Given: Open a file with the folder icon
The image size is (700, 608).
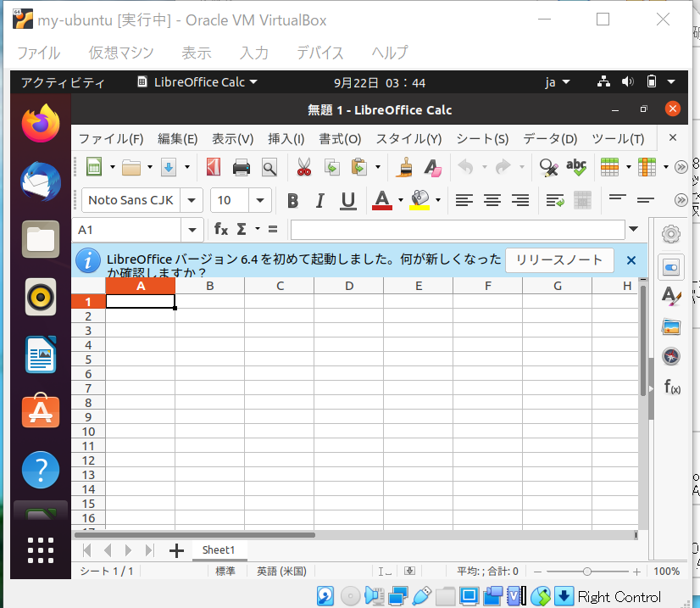Looking at the screenshot, I should [131, 168].
